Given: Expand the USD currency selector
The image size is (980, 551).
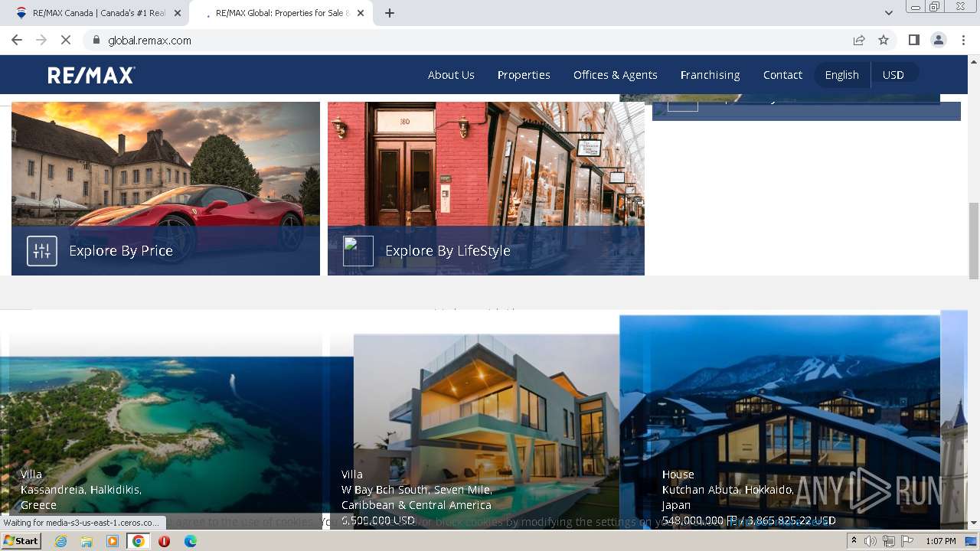Looking at the screenshot, I should coord(893,75).
